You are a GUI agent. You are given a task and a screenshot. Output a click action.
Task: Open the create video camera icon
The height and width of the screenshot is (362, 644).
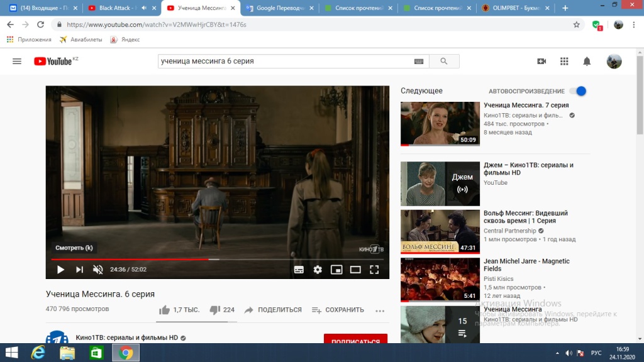(541, 61)
